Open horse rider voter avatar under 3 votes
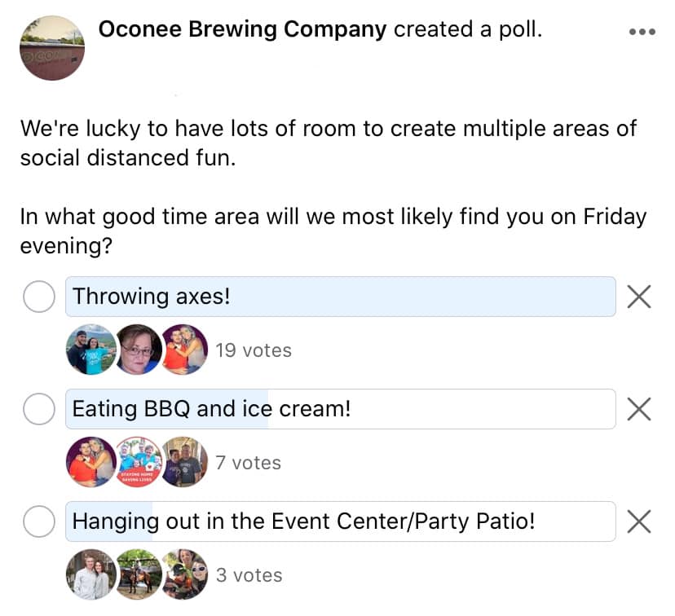This screenshot has width=675, height=616. click(x=139, y=574)
